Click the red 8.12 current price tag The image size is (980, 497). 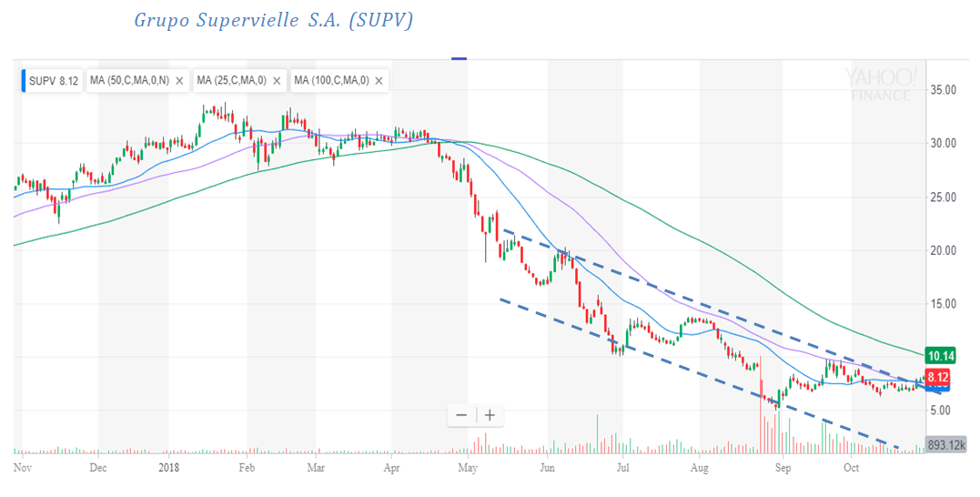[938, 378]
